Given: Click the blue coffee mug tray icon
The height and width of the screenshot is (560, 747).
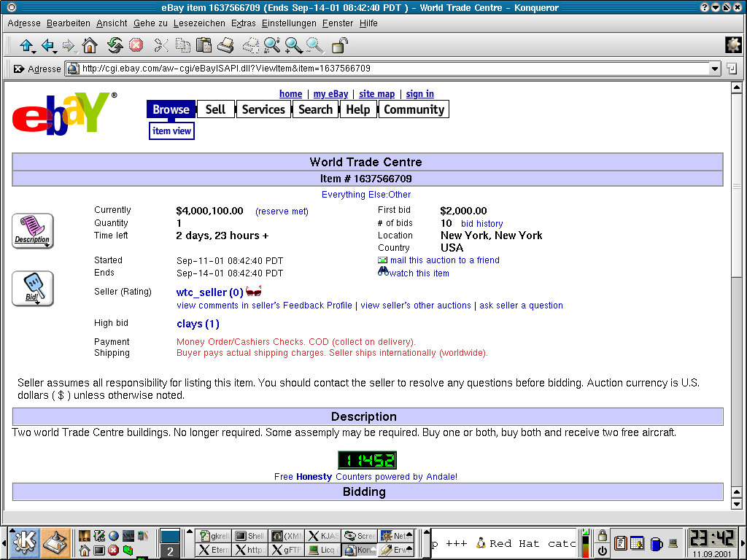Looking at the screenshot, I should click(x=656, y=543).
